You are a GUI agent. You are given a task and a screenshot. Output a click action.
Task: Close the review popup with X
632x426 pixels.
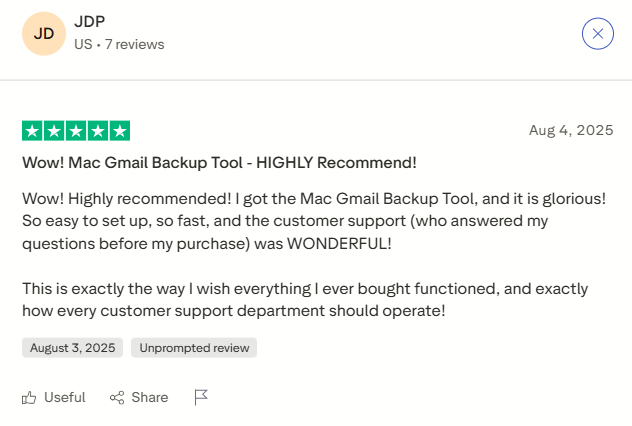click(597, 33)
